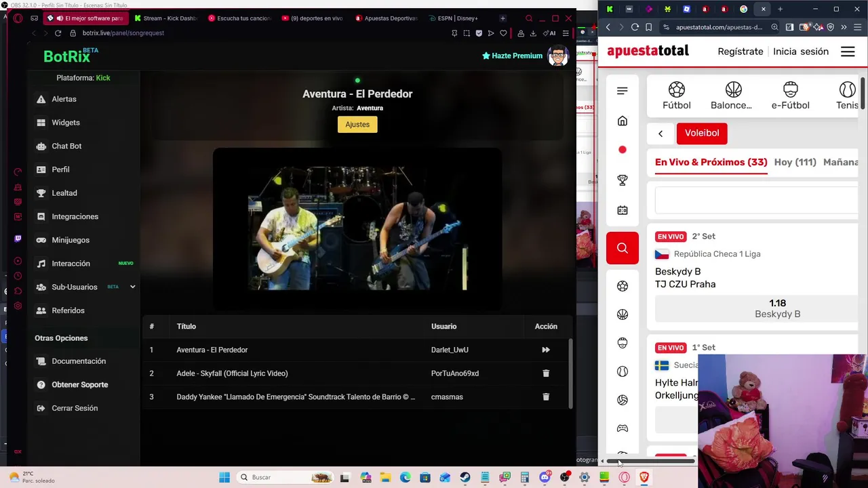Image resolution: width=868 pixels, height=488 pixels.
Task: Open Lealtad trophy section
Action: click(64, 193)
